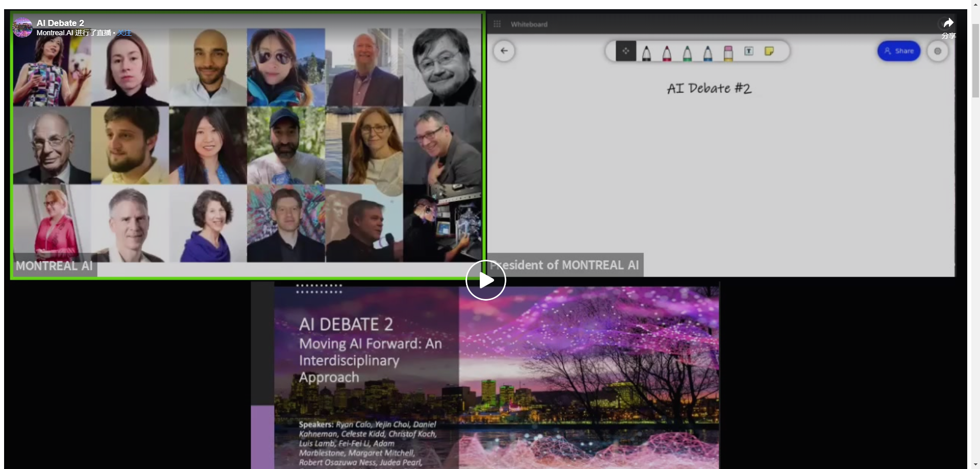Click the handwritten 'AI Debate #2' text

pos(709,88)
